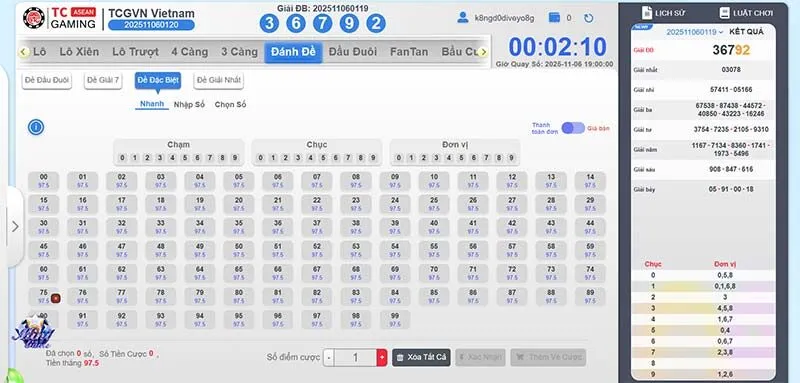Pick digit 4 in Chục filter

pyautogui.click(x=311, y=158)
